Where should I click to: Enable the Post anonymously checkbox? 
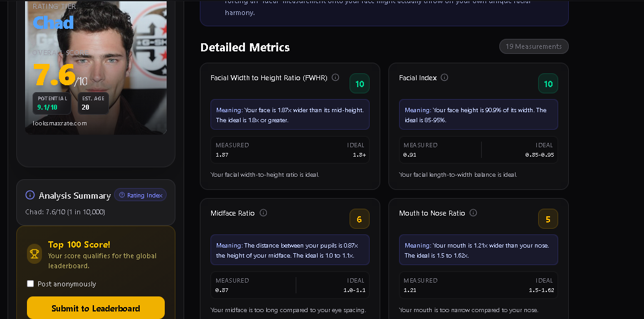click(30, 284)
